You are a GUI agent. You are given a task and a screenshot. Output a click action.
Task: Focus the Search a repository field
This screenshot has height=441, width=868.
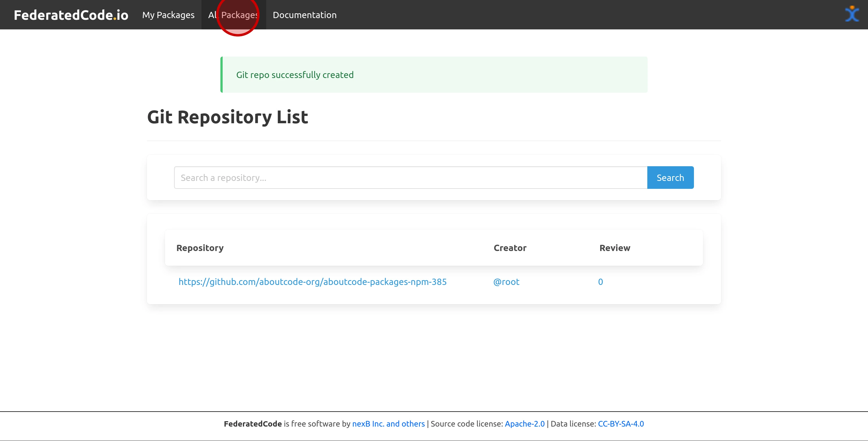[x=411, y=177]
